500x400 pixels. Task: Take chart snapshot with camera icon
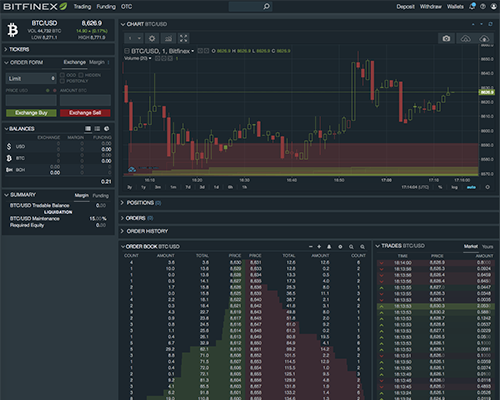tap(446, 39)
